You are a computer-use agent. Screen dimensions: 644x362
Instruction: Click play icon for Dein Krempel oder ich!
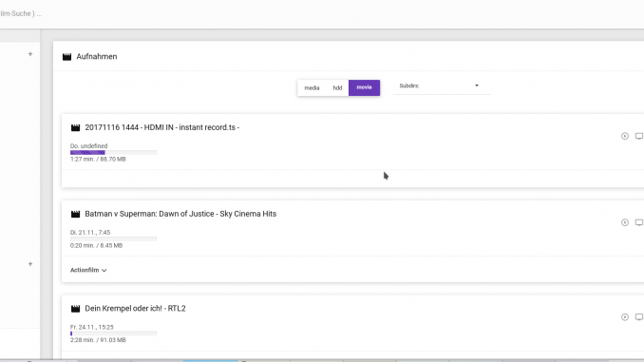coord(625,316)
